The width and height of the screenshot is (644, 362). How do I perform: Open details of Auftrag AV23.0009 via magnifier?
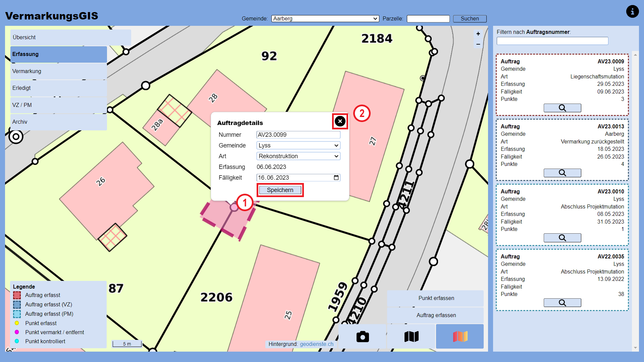562,108
